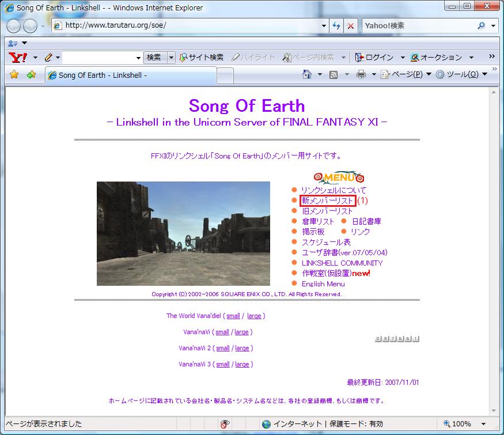504x435 pixels.
Task: Click the RSS feeds icon
Action: (334, 74)
